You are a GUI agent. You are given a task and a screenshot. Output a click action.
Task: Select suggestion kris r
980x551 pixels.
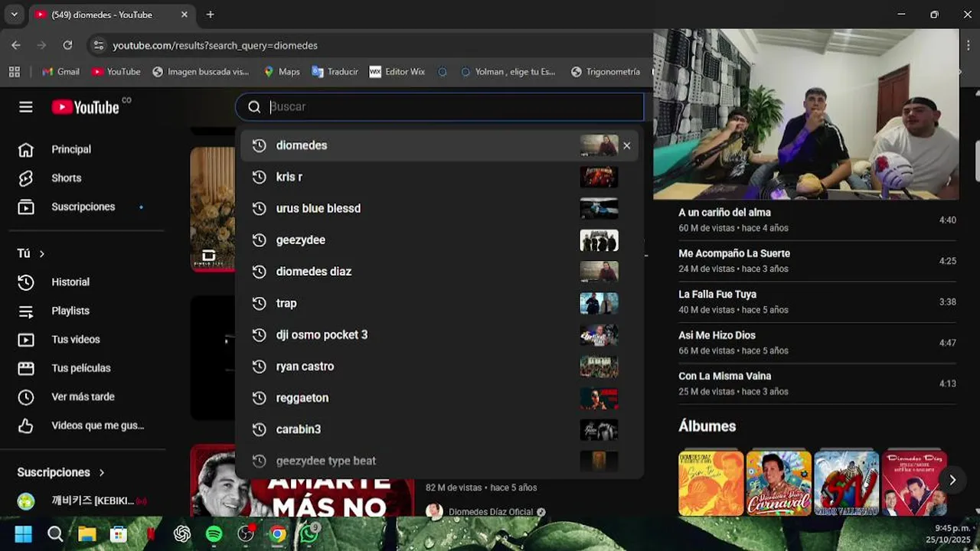point(441,177)
